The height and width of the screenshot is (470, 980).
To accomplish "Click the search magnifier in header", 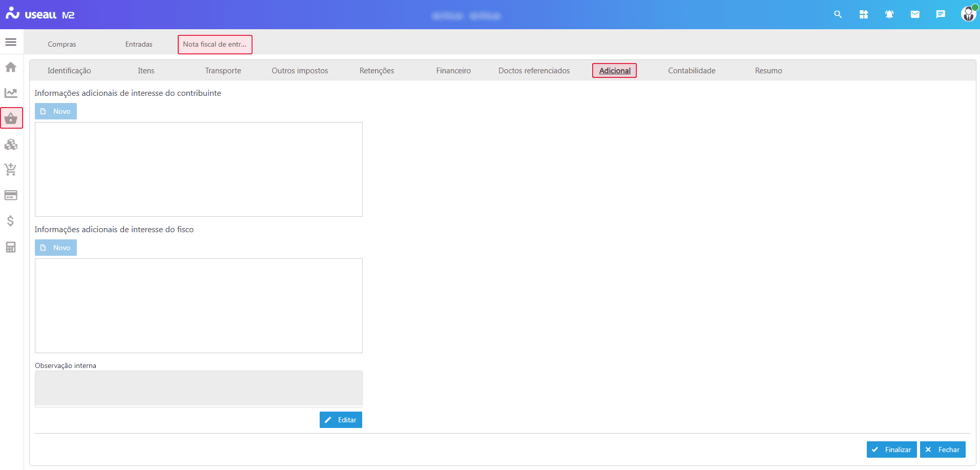I will 838,14.
